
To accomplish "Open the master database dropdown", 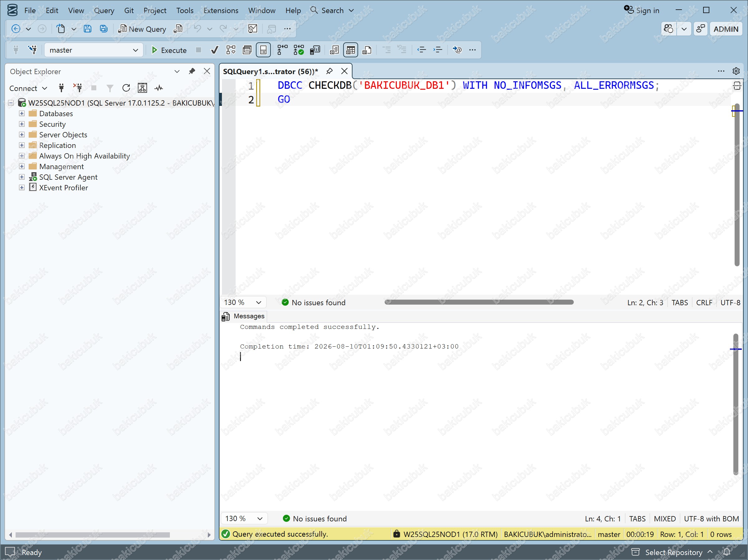I will pos(93,50).
